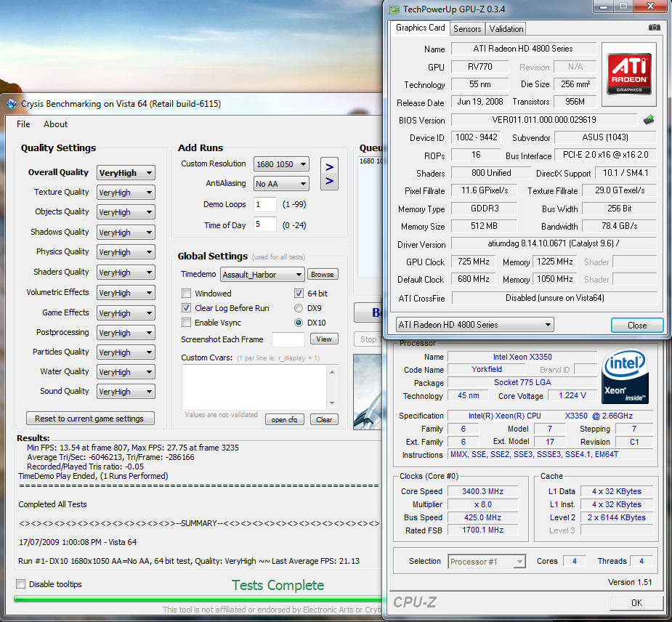Click the Screenshot Each Frame input field
The height and width of the screenshot is (622, 672).
(x=288, y=339)
